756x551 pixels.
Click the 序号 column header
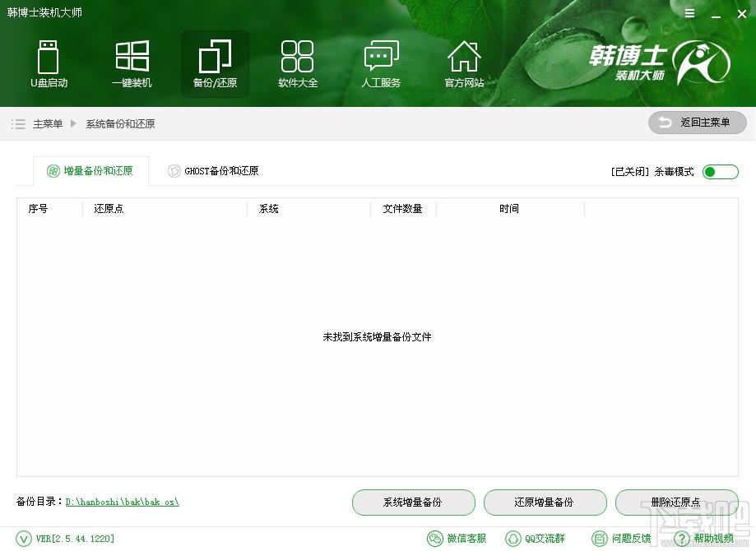coord(38,209)
